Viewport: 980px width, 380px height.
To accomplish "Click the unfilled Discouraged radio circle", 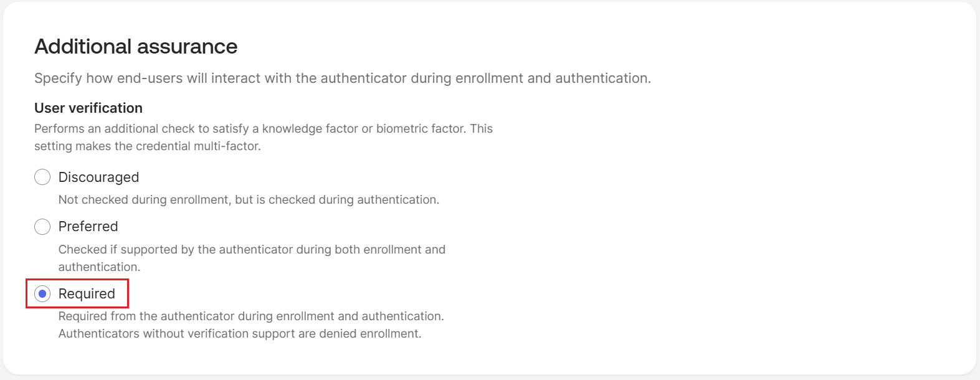I will [x=42, y=177].
